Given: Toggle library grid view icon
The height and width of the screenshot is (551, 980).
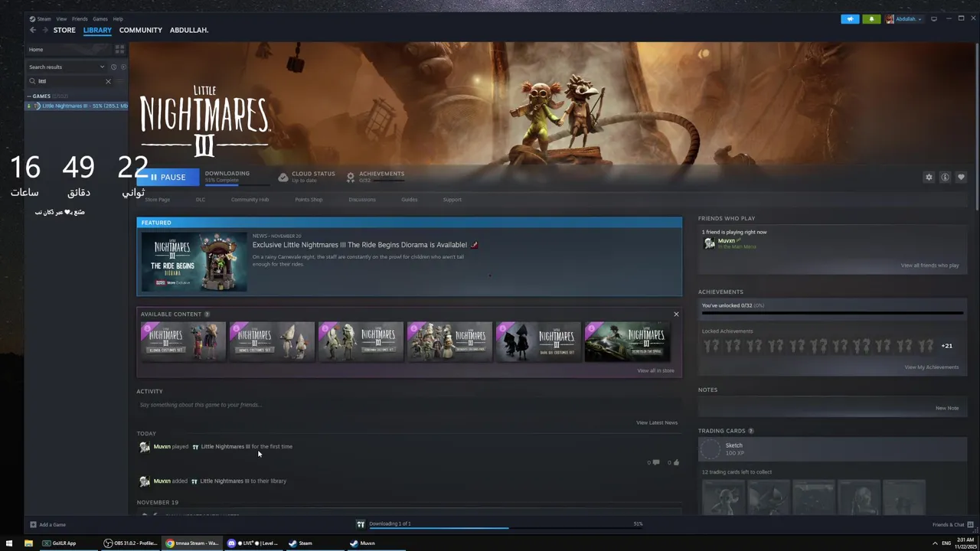Looking at the screenshot, I should click(x=119, y=49).
